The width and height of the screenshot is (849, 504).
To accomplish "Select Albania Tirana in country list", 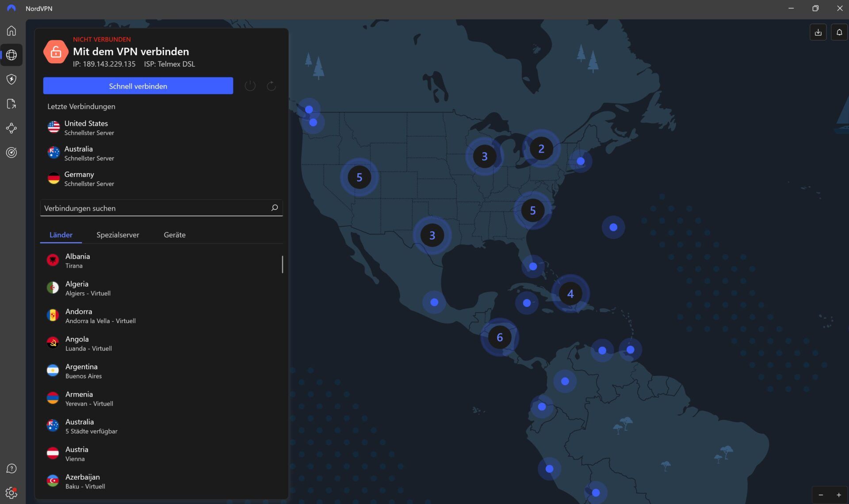I will (161, 261).
